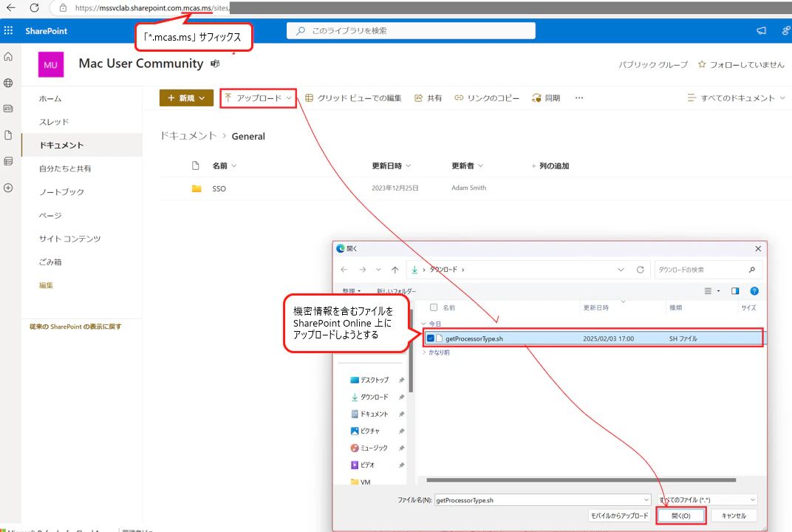This screenshot has height=532, width=792.
Task: Open the lists icon in the left rail
Action: pos(8,161)
